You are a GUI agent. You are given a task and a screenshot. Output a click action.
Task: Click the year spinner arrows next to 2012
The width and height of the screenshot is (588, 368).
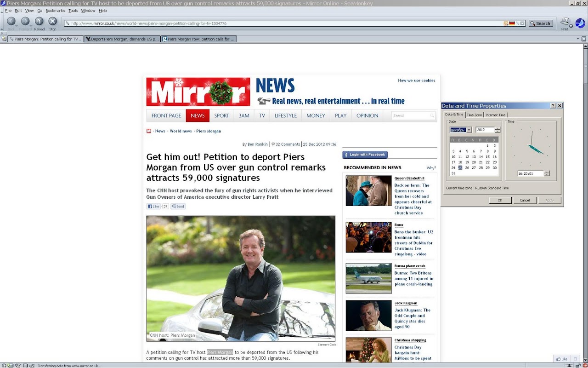coord(498,130)
